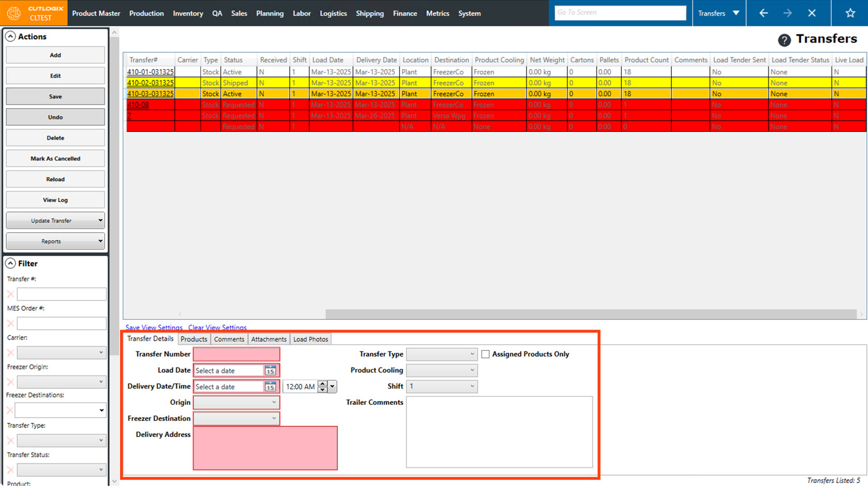Enable Assigned Products Only checkbox

pyautogui.click(x=485, y=354)
